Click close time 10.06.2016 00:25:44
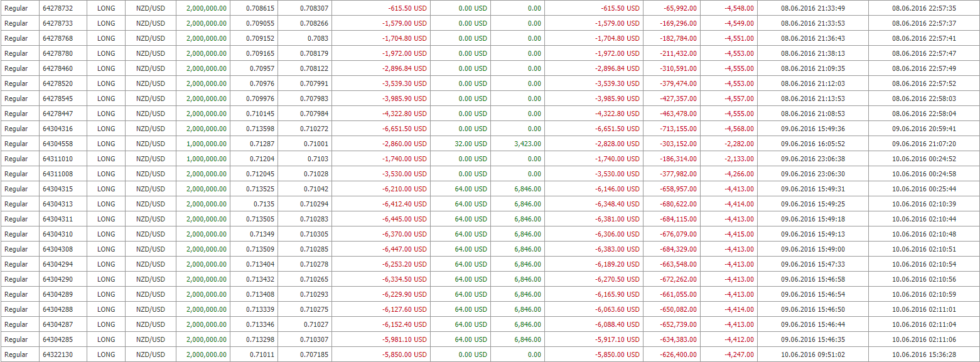 point(924,189)
